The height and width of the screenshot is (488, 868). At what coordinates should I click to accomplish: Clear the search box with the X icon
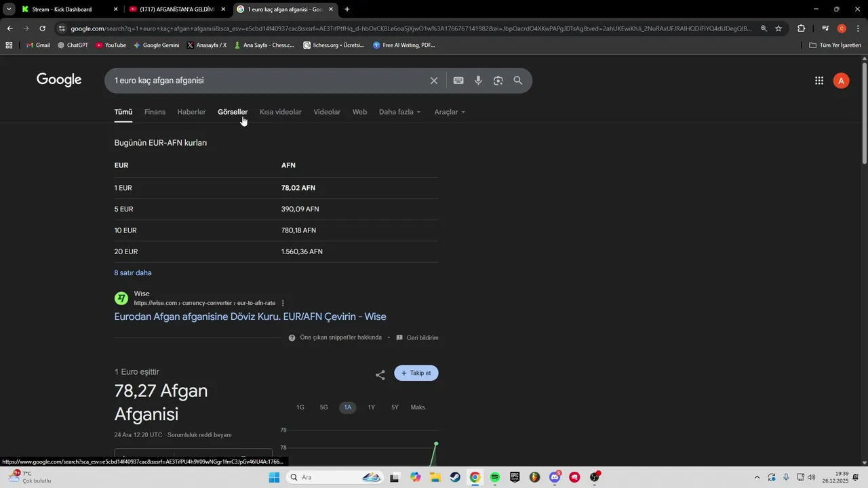click(x=434, y=81)
